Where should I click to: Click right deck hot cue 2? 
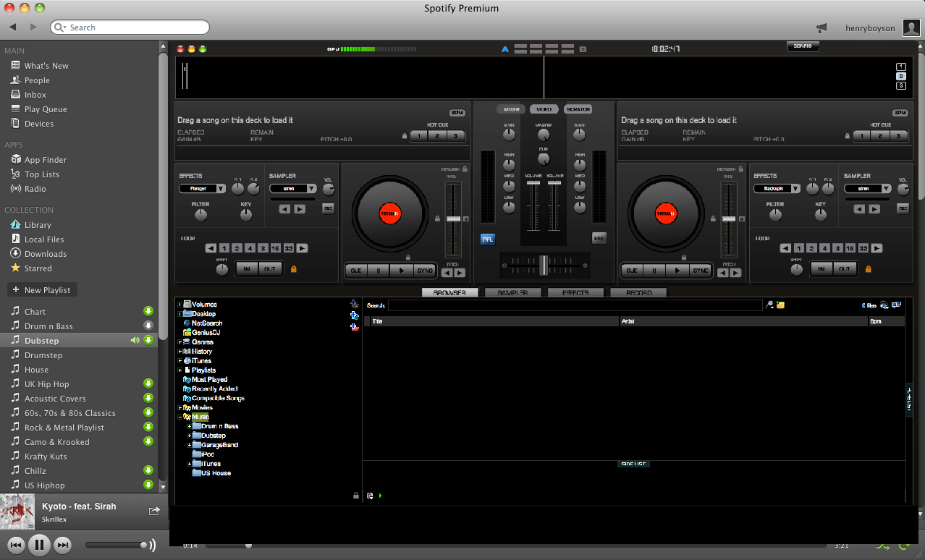coord(880,136)
